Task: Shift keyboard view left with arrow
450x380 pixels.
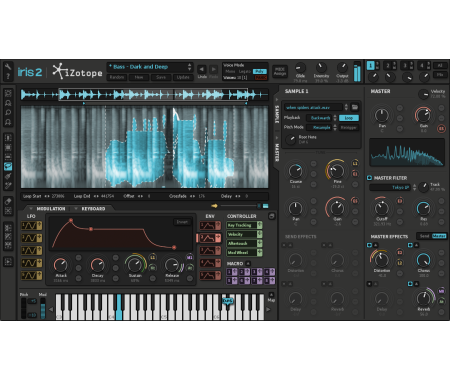Action: (51, 309)
